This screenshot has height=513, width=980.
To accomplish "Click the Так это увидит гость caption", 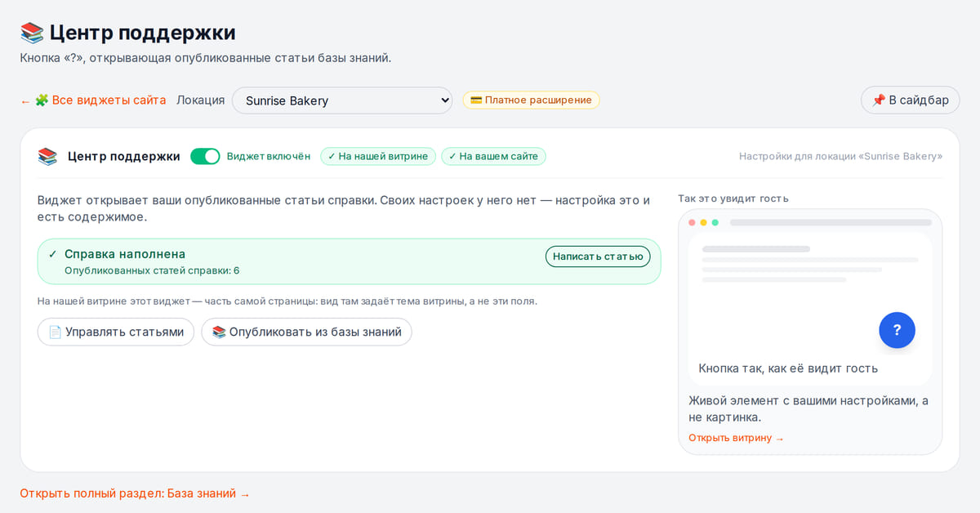I will click(733, 199).
